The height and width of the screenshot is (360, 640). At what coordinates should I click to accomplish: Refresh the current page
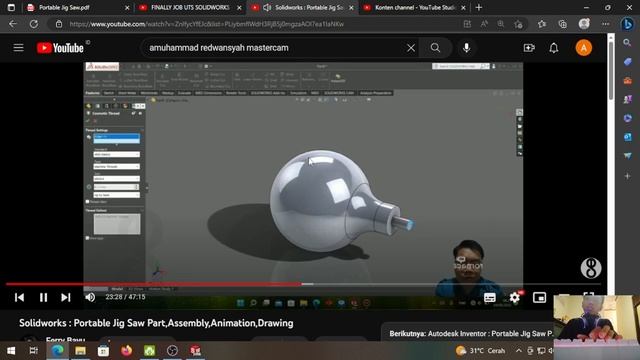(33, 24)
